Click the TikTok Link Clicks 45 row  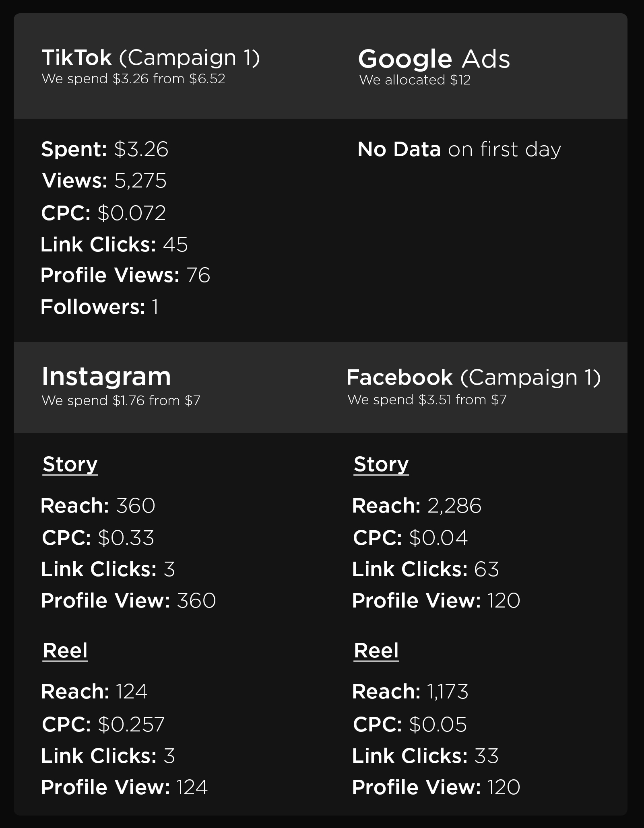click(114, 245)
